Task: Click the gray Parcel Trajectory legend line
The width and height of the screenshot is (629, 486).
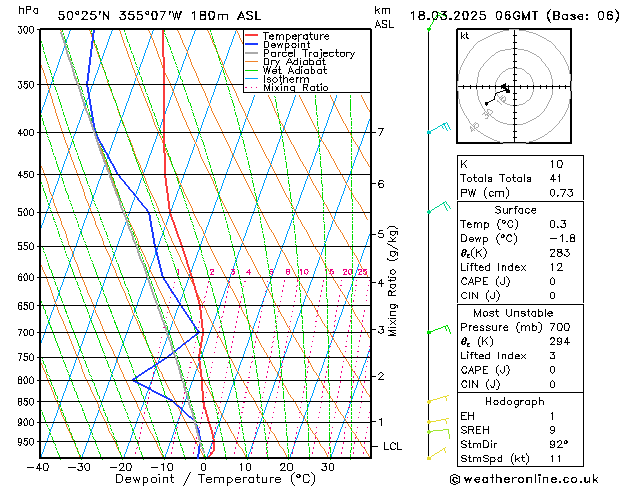Action: pyautogui.click(x=251, y=53)
